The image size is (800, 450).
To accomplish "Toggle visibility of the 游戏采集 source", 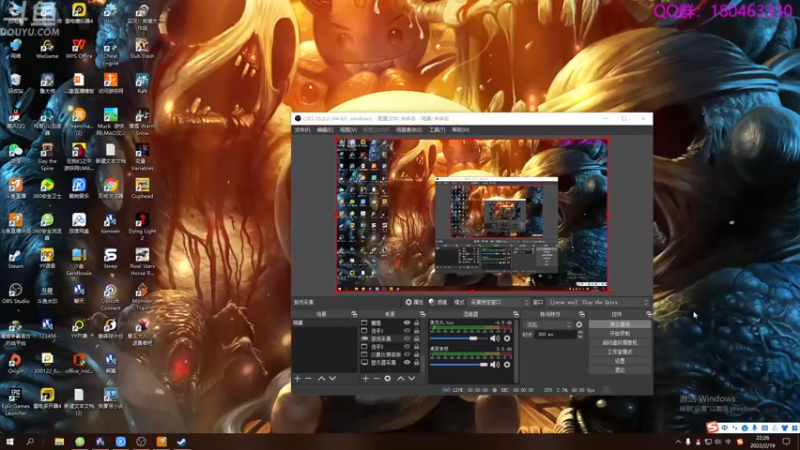I will [407, 338].
